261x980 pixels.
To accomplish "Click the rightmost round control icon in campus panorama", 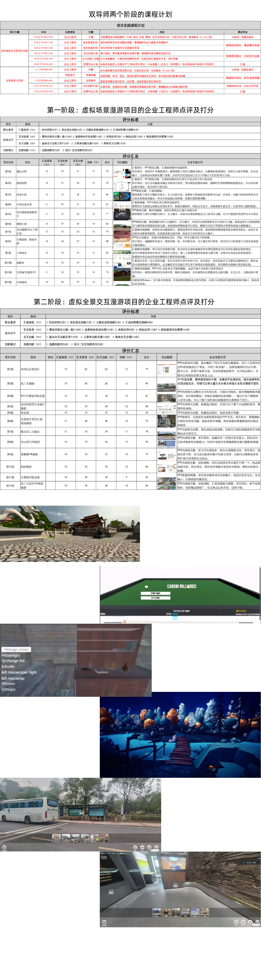I will (156, 847).
